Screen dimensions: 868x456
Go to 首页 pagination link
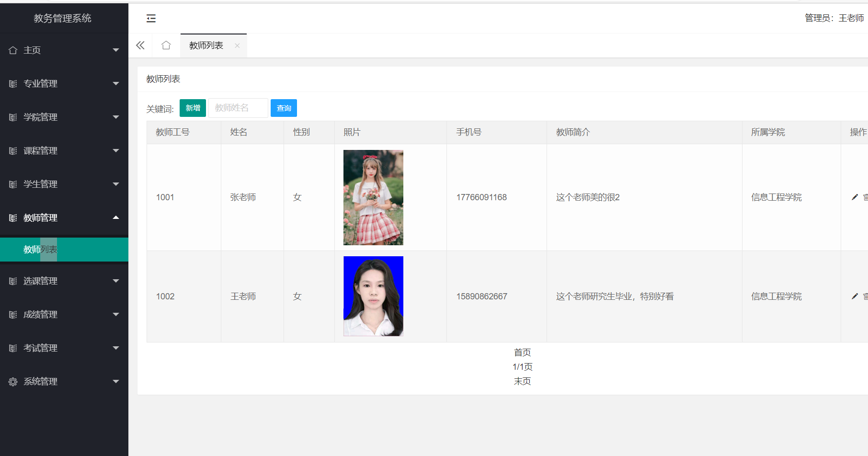(522, 353)
